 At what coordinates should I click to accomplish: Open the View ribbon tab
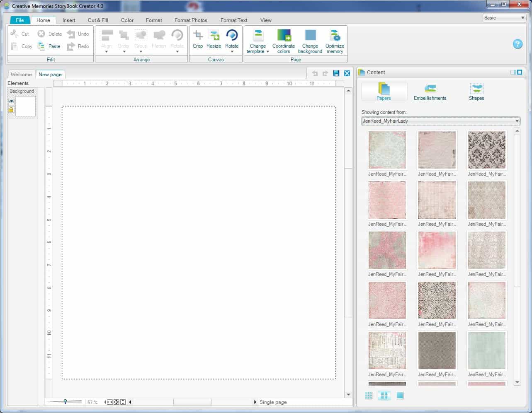click(266, 20)
